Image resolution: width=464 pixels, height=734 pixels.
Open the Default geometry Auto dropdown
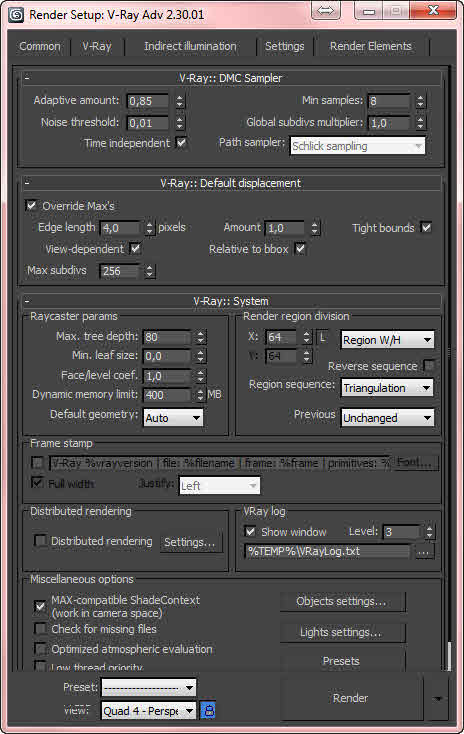[x=173, y=418]
